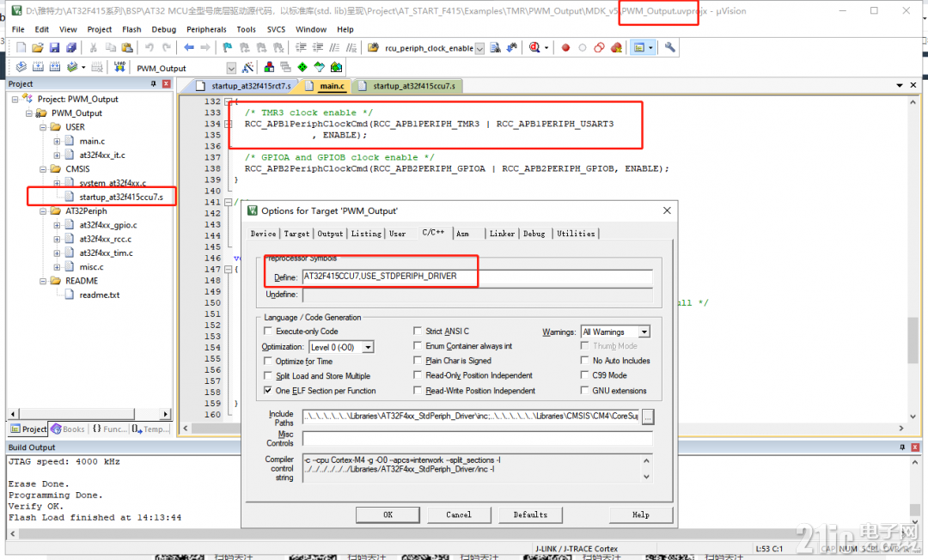Viewport: 928px width, 560px height.
Task: Click the Build target icon
Action: 38,67
